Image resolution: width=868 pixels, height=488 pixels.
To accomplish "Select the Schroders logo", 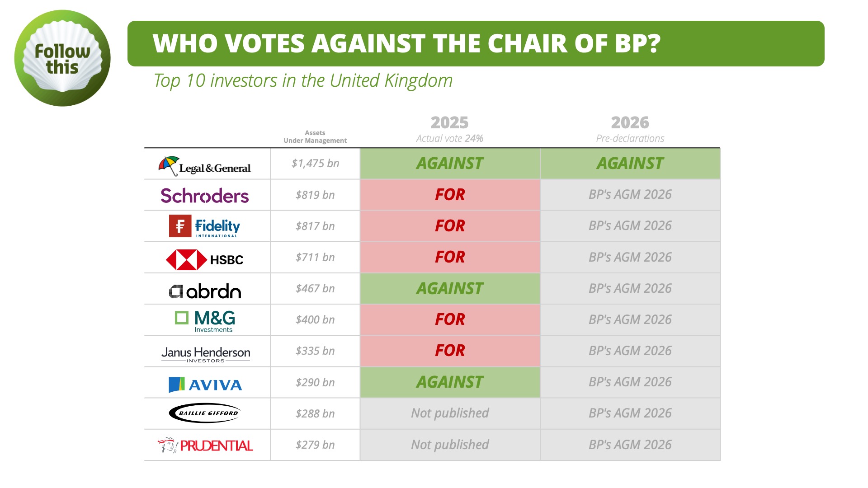I will click(205, 196).
